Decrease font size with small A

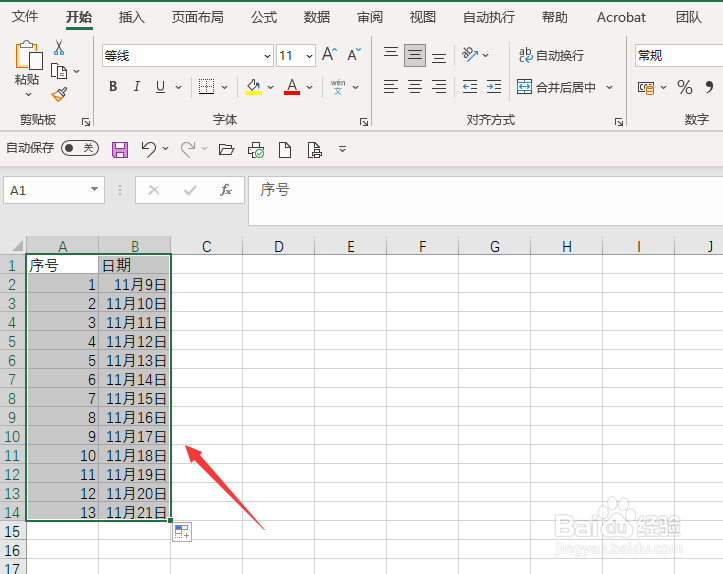[x=354, y=54]
